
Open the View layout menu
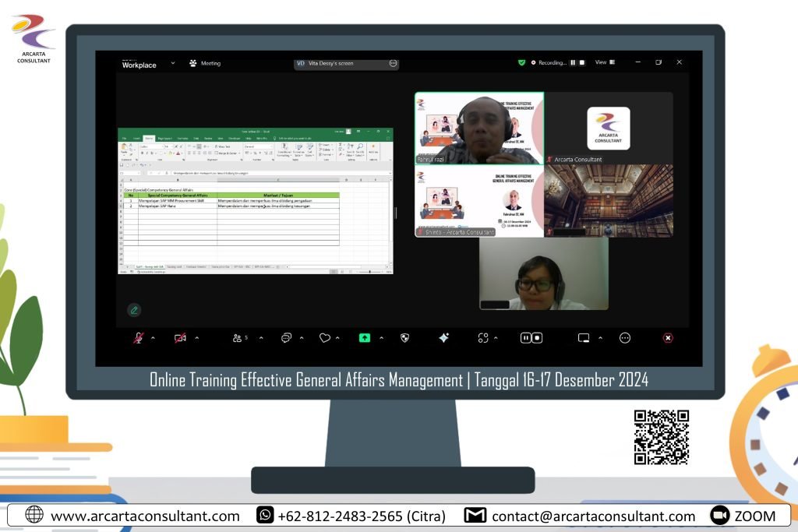point(605,62)
